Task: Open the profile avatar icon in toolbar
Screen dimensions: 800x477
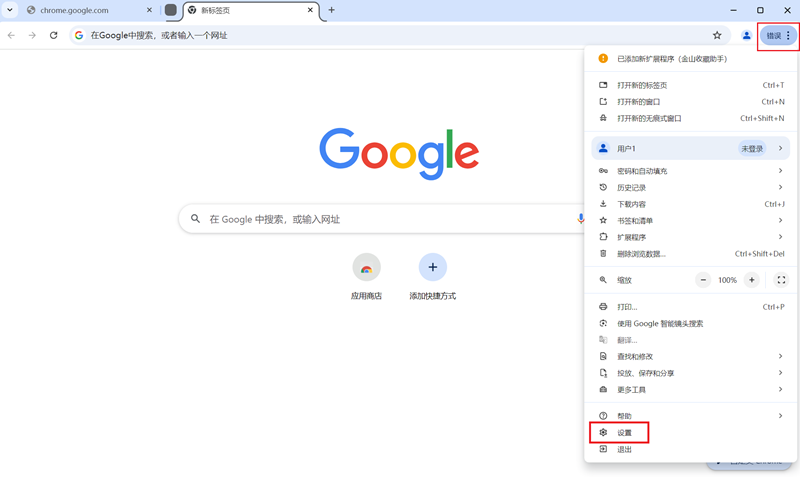Action: 746,35
